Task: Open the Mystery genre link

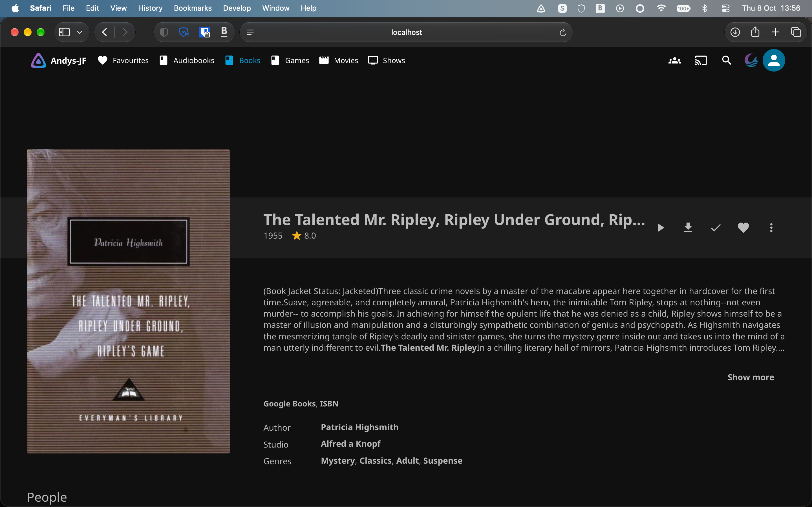Action: (337, 461)
